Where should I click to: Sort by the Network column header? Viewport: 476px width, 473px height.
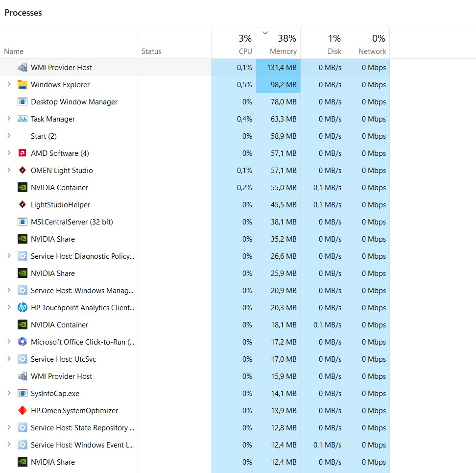[372, 51]
